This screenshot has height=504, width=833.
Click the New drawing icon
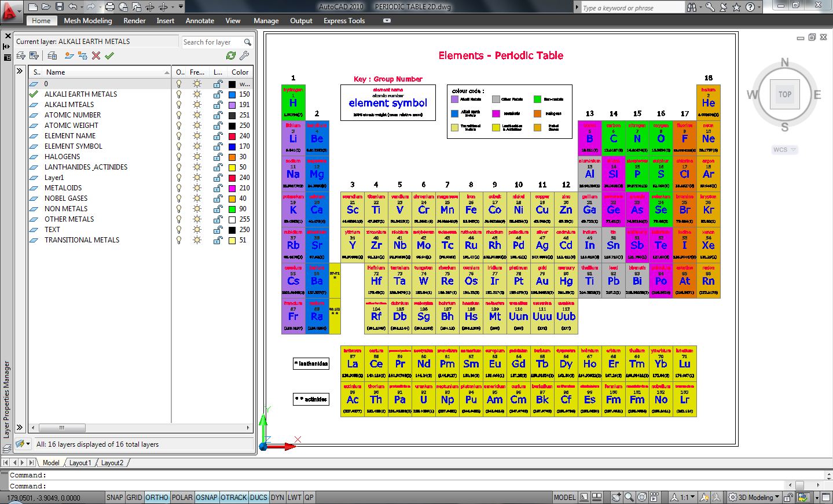pos(33,7)
